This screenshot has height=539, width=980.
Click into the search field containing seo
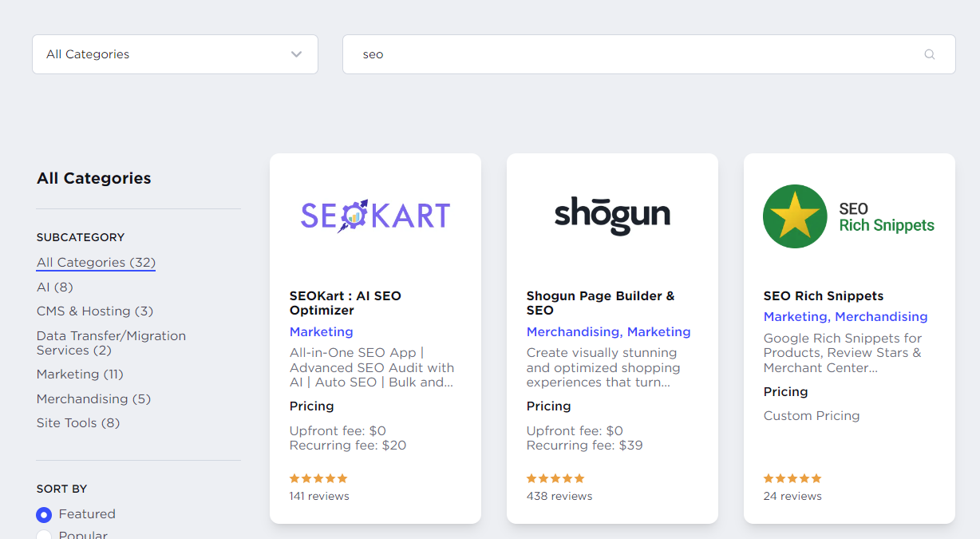pyautogui.click(x=649, y=54)
